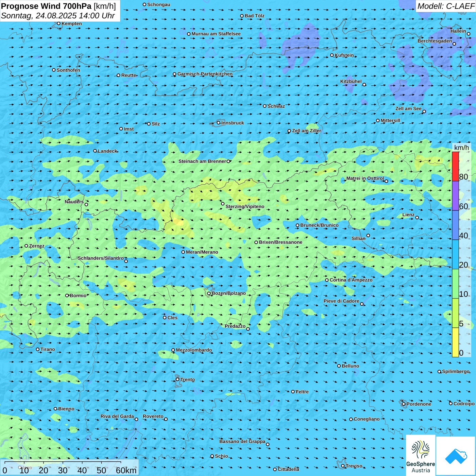Click the Hallein city label
This screenshot has height=476, width=476.
point(458,31)
